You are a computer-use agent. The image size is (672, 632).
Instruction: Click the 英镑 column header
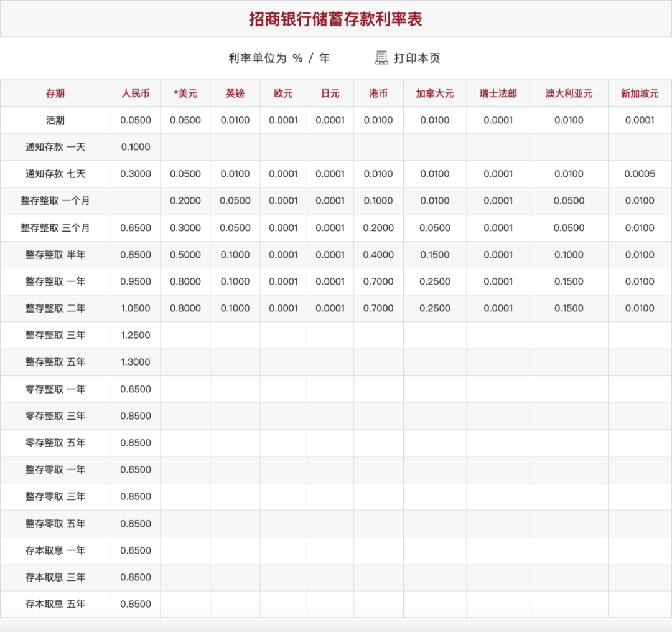(235, 93)
